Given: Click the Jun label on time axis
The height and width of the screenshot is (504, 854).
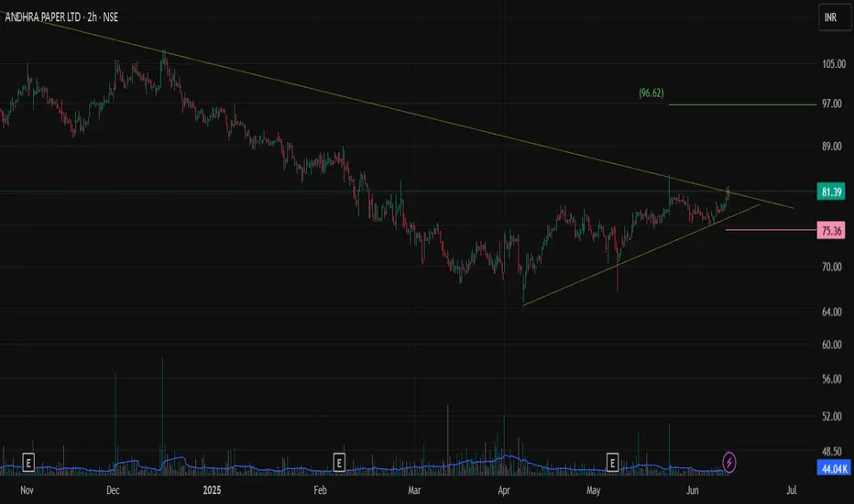Looking at the screenshot, I should pos(692,490).
